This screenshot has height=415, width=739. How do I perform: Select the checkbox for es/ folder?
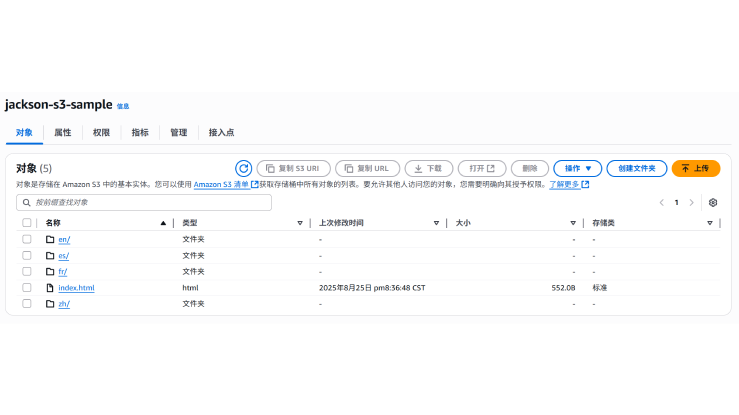[27, 256]
